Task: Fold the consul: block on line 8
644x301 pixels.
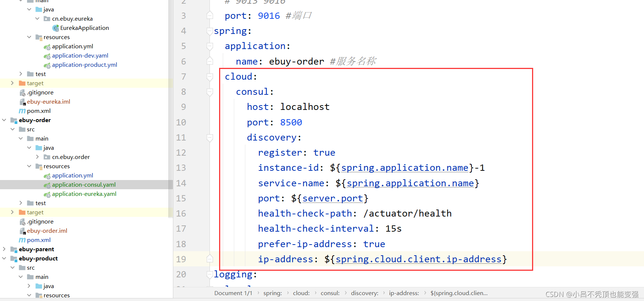Action: [210, 92]
